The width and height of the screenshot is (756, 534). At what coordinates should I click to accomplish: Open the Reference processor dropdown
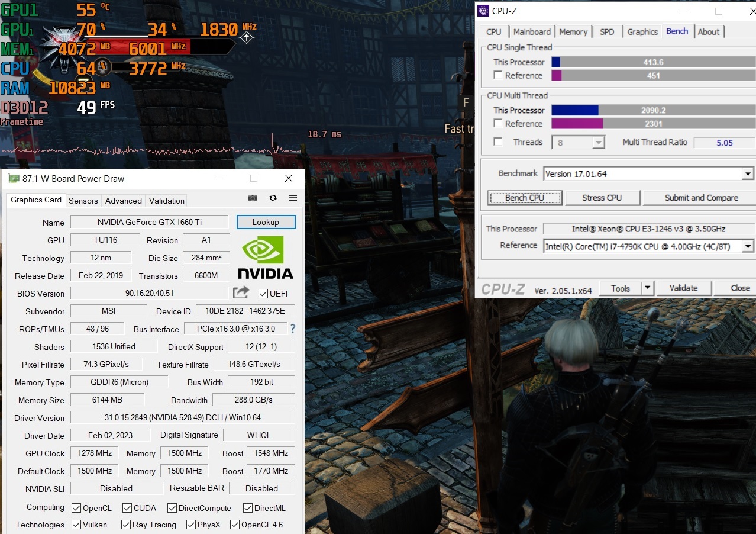[x=748, y=246]
